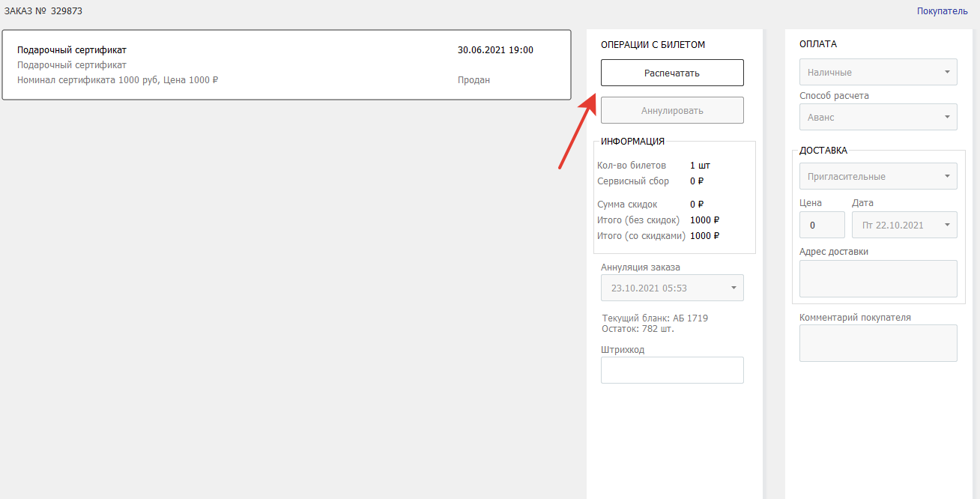Focus the Штрихкод input field
Viewport: 980px width, 499px height.
coord(672,370)
